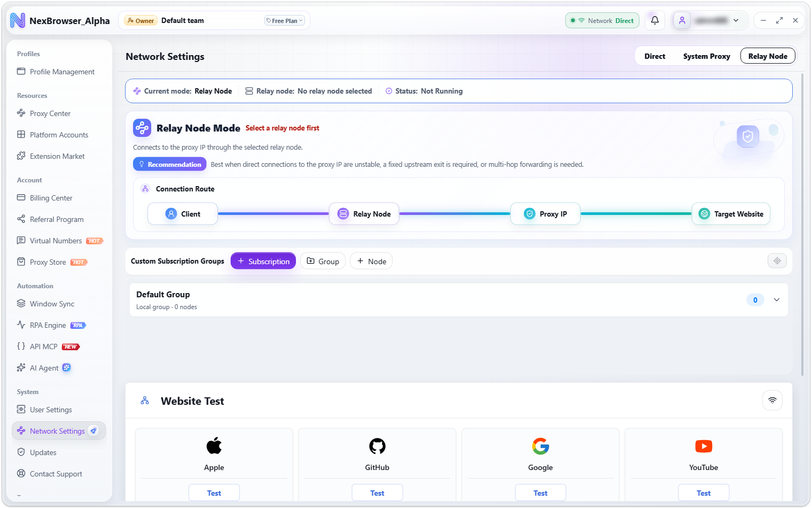Screen dimensions: 812x508
Task: Click the locate target icon in subscription bar
Action: [x=777, y=261]
